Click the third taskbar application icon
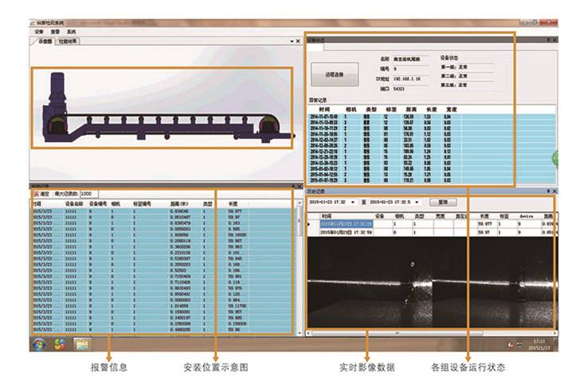This screenshot has width=576, height=392. [x=82, y=344]
